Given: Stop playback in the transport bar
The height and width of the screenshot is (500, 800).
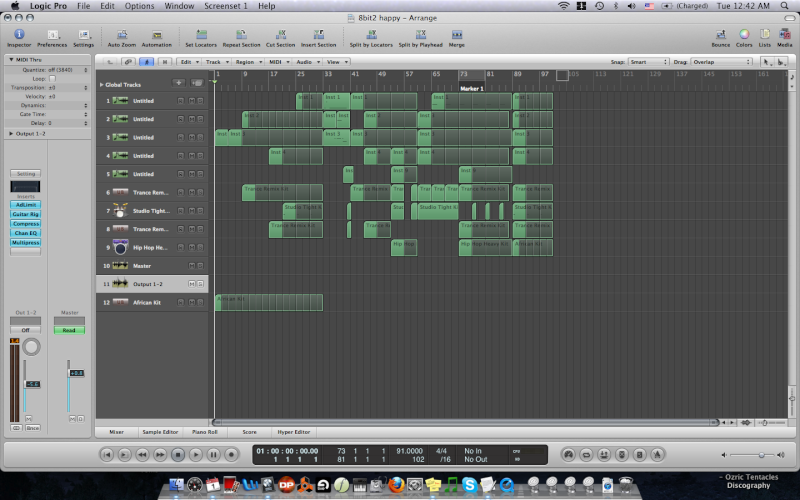Looking at the screenshot, I should coord(178,454).
